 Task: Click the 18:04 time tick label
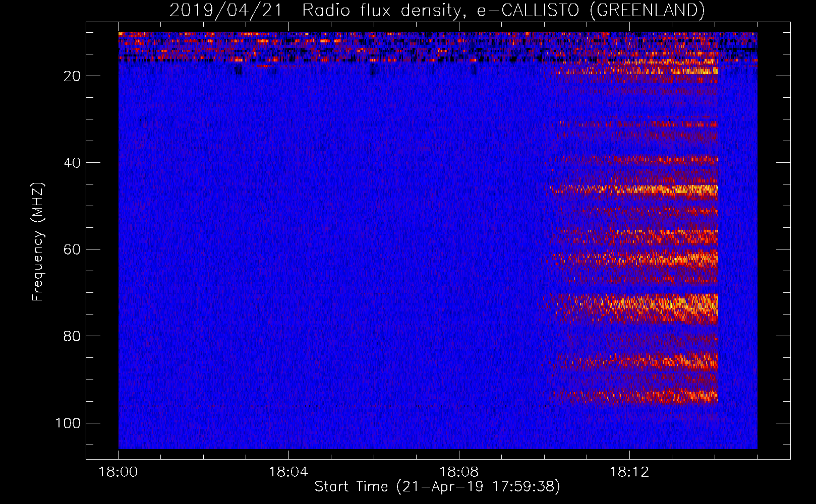(x=288, y=472)
